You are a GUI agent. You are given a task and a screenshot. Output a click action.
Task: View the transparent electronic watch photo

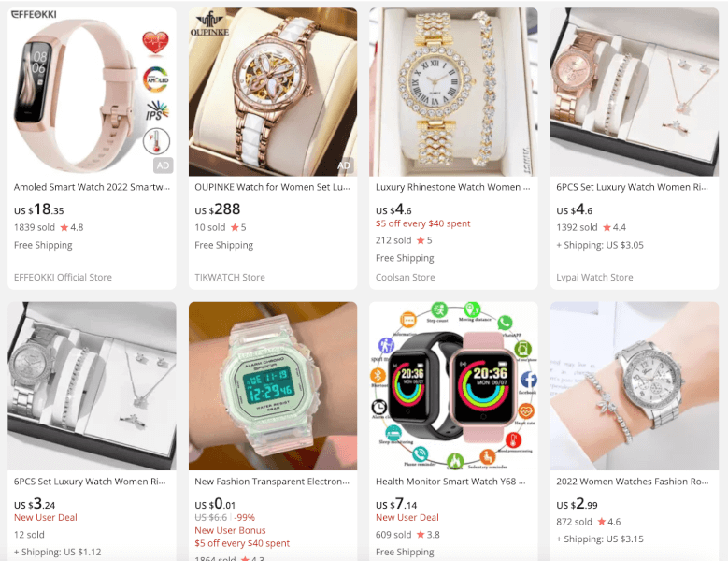[273, 386]
